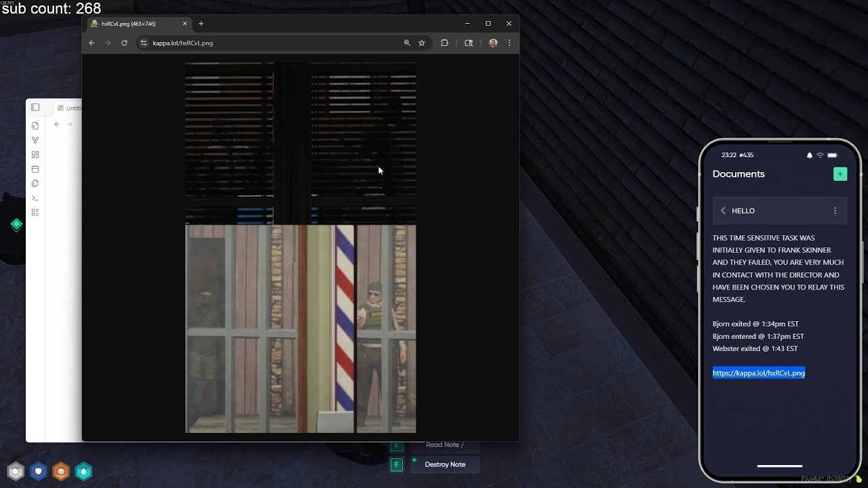
Task: Click the orange hunger burger status icon
Action: coord(61,471)
